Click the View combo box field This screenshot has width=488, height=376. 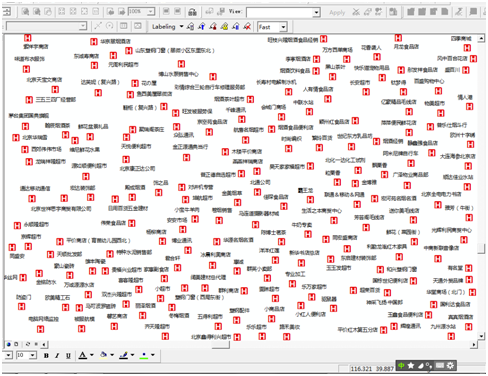pyautogui.click(x=283, y=12)
